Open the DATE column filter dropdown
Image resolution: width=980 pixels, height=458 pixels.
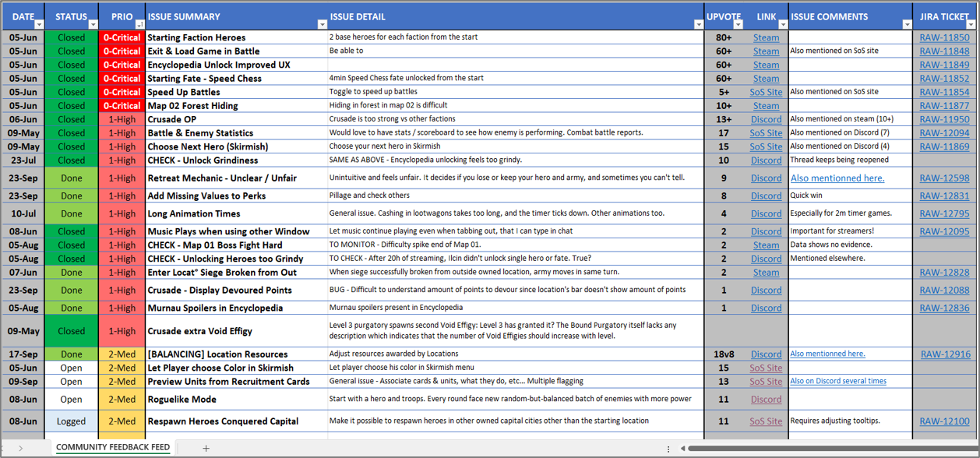(x=39, y=25)
